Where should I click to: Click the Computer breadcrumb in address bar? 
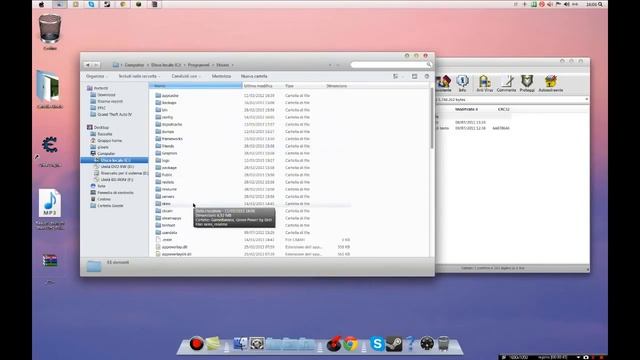pos(134,65)
